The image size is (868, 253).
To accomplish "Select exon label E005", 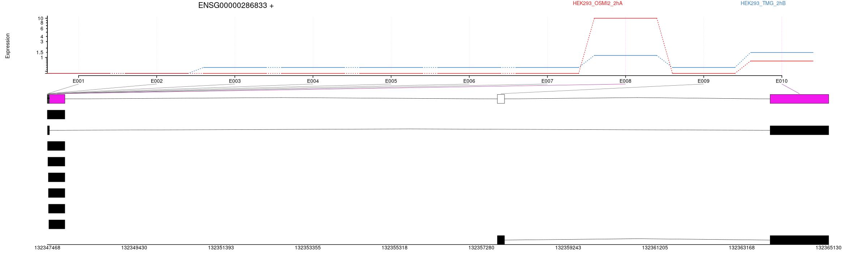I will pos(391,81).
